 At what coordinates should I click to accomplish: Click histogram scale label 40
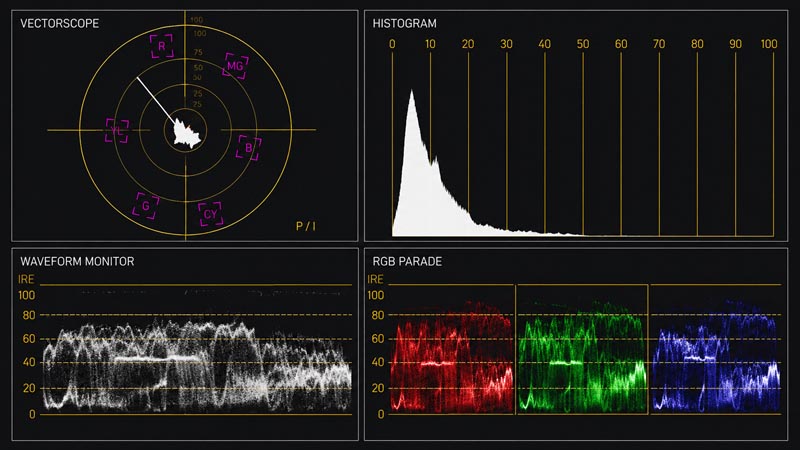tap(544, 44)
